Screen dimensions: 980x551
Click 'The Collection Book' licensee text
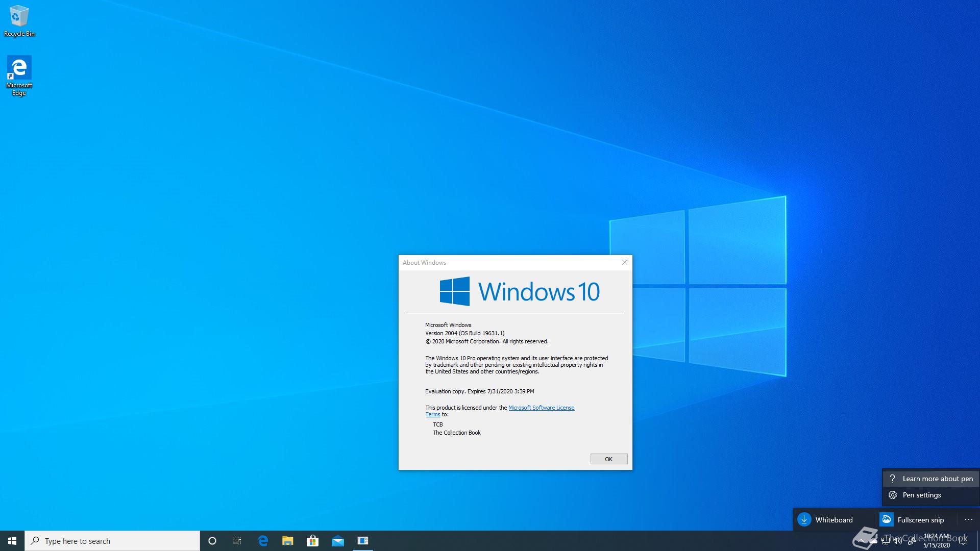coord(457,433)
